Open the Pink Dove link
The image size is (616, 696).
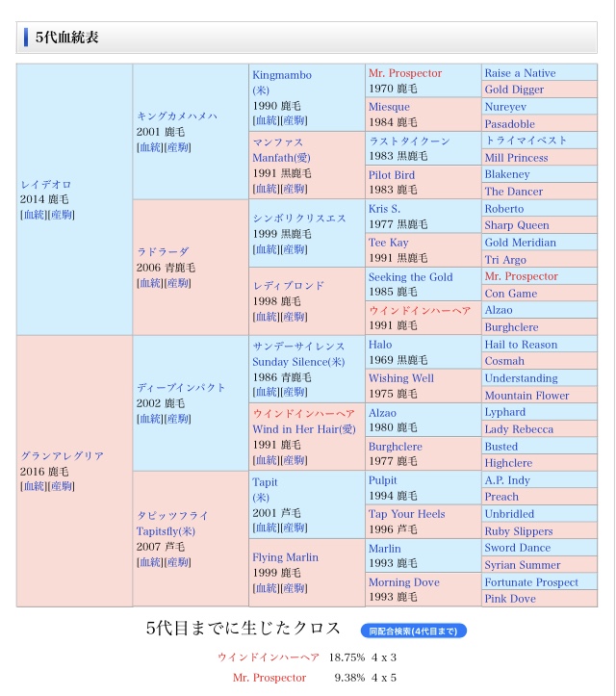tap(510, 599)
